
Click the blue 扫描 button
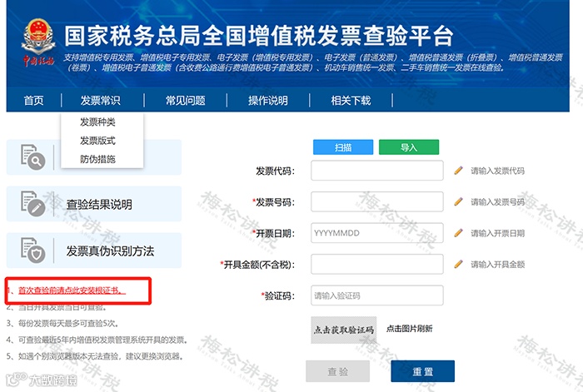point(343,147)
